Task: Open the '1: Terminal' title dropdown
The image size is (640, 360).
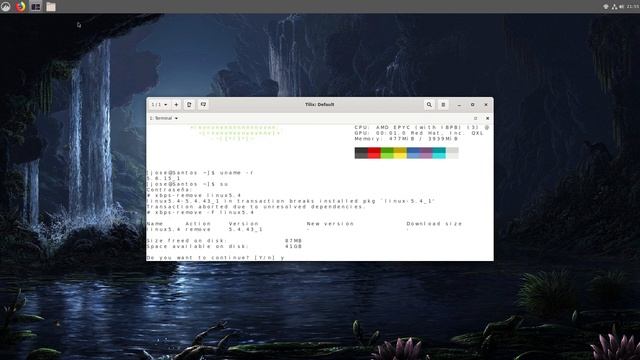Action: [164, 118]
